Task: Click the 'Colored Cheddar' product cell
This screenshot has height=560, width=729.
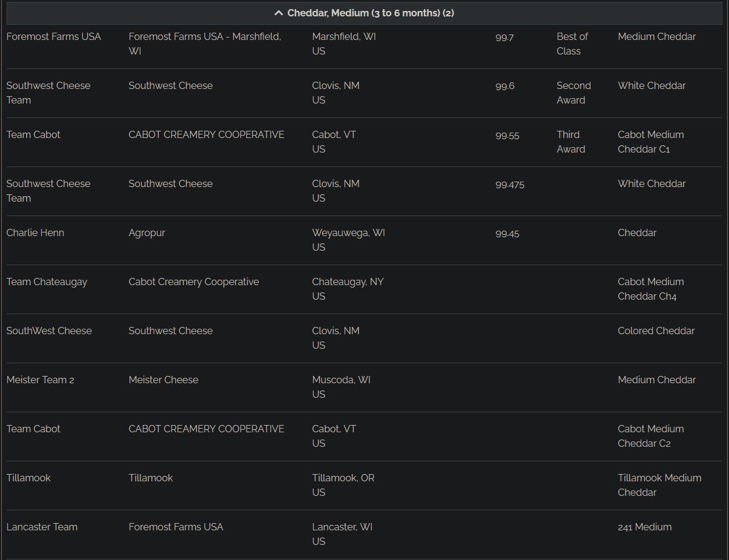Action: click(656, 331)
